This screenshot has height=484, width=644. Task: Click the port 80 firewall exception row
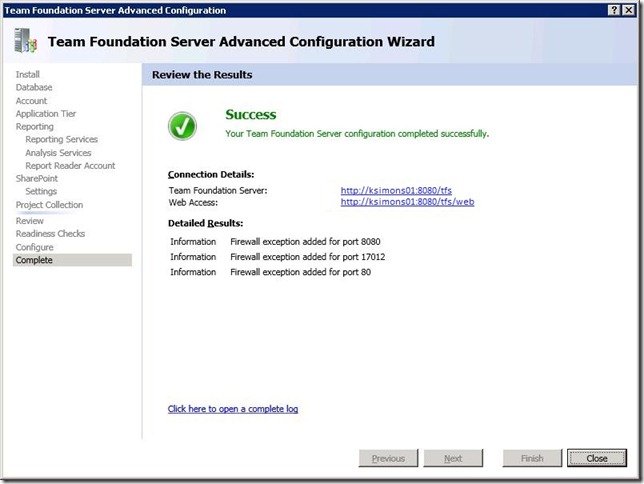[x=270, y=272]
